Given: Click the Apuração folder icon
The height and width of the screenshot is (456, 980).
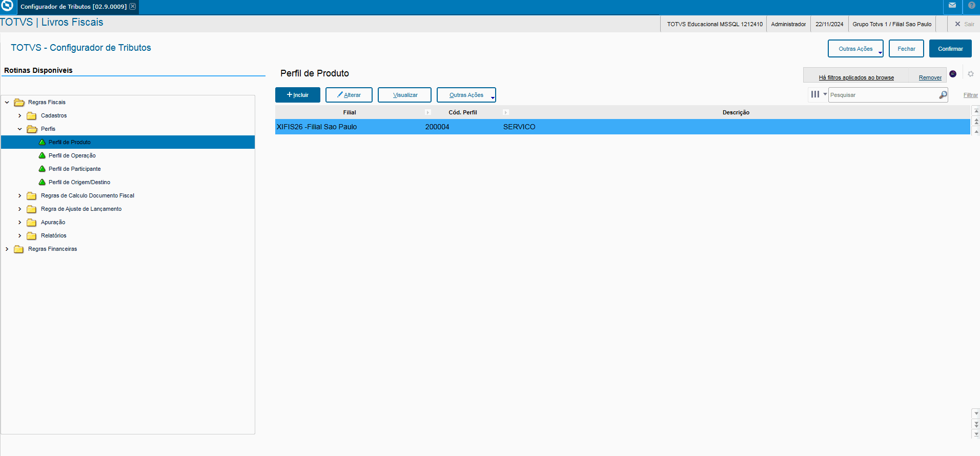Looking at the screenshot, I should (x=32, y=222).
